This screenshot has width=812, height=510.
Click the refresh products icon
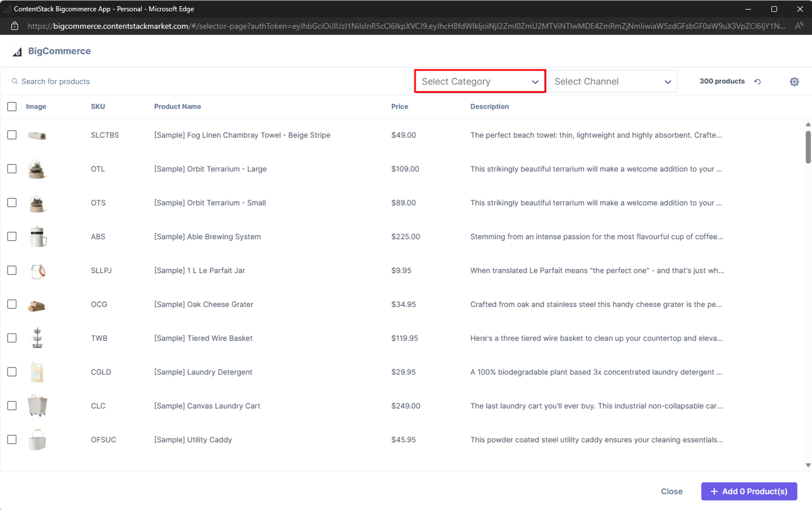click(757, 82)
